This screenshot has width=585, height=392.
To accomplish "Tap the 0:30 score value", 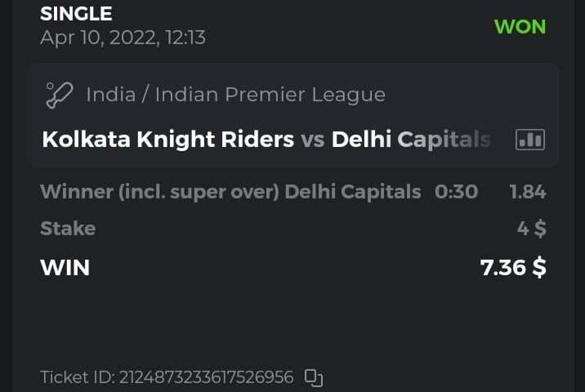I will tap(456, 192).
